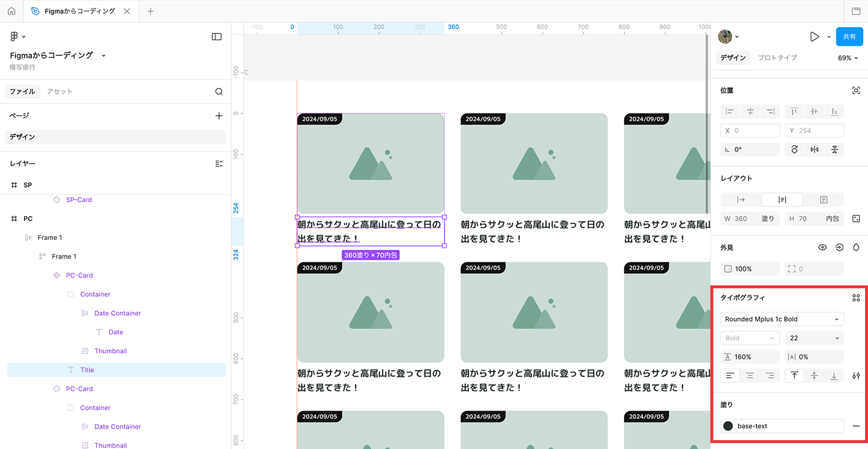This screenshot has height=449, width=868.
Task: Open the font size preset chevron
Action: click(x=837, y=338)
